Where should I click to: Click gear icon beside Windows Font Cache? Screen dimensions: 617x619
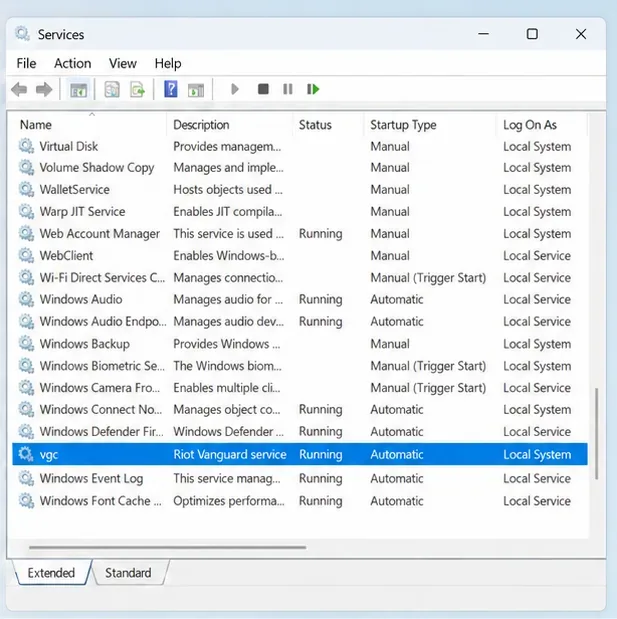26,501
